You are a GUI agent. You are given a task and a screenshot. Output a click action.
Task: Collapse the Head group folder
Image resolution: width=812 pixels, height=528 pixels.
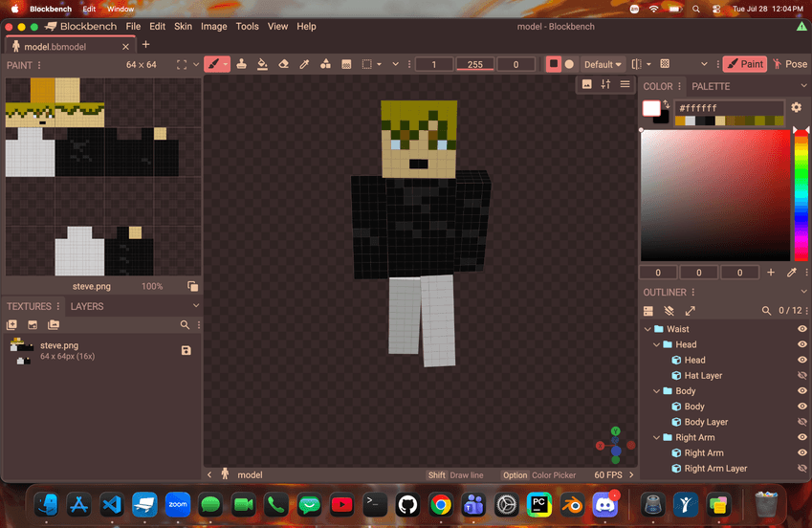(x=657, y=344)
